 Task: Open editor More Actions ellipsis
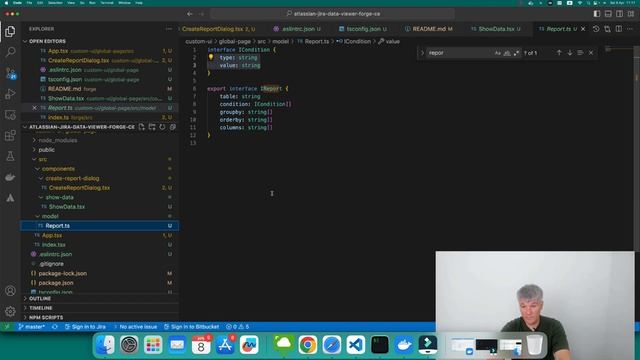coord(630,29)
